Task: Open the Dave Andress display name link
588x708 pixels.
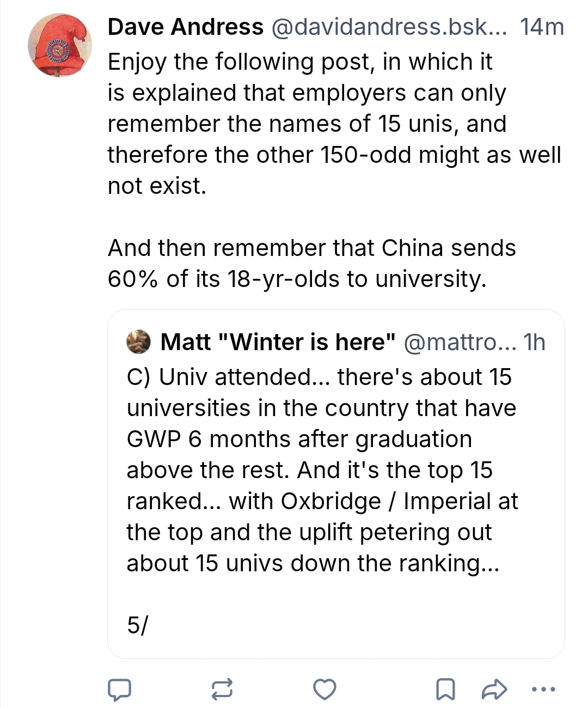Action: (x=185, y=27)
